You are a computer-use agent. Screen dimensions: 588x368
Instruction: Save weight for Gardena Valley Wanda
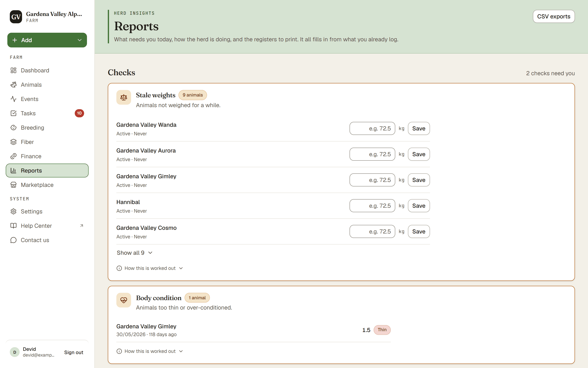pos(419,129)
